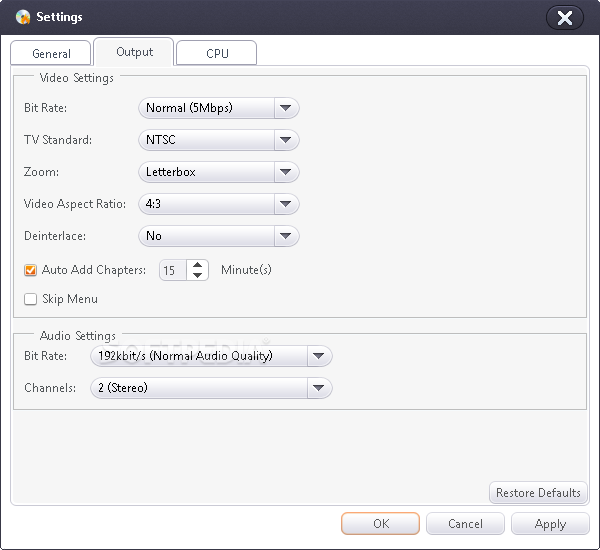Expand Video Aspect Ratio dropdown arrow

(286, 204)
